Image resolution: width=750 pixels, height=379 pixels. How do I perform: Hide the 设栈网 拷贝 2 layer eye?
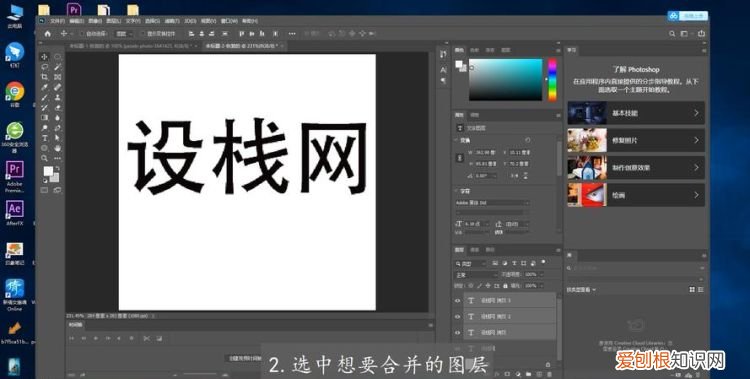pyautogui.click(x=457, y=316)
